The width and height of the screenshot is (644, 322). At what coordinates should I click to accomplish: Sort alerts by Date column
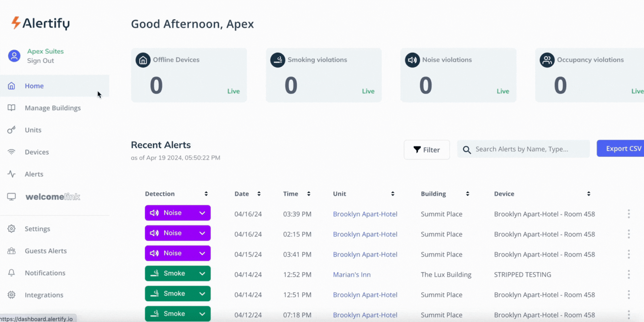click(259, 194)
